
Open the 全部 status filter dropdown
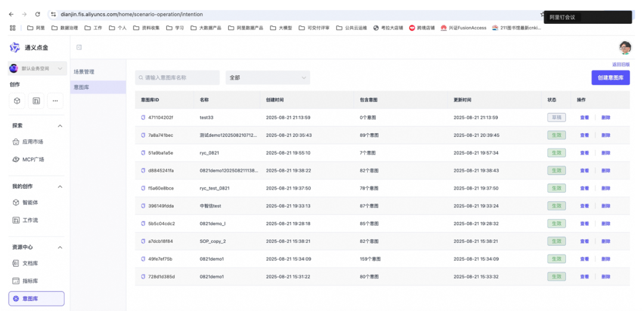(x=268, y=78)
